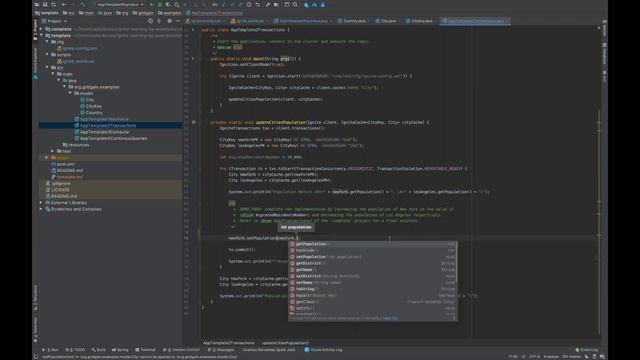Select AppTemplate3Compute in project tree
This screenshot has width=640, height=360.
(101, 132)
